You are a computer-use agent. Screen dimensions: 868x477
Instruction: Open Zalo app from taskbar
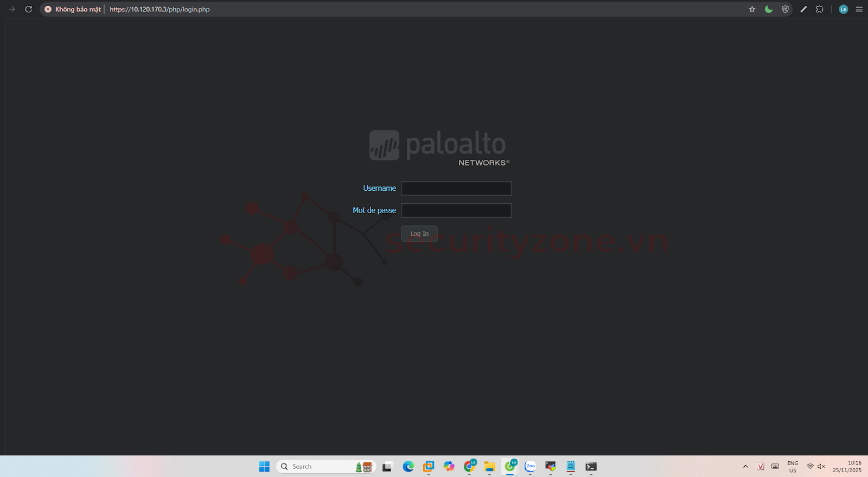pyautogui.click(x=530, y=467)
